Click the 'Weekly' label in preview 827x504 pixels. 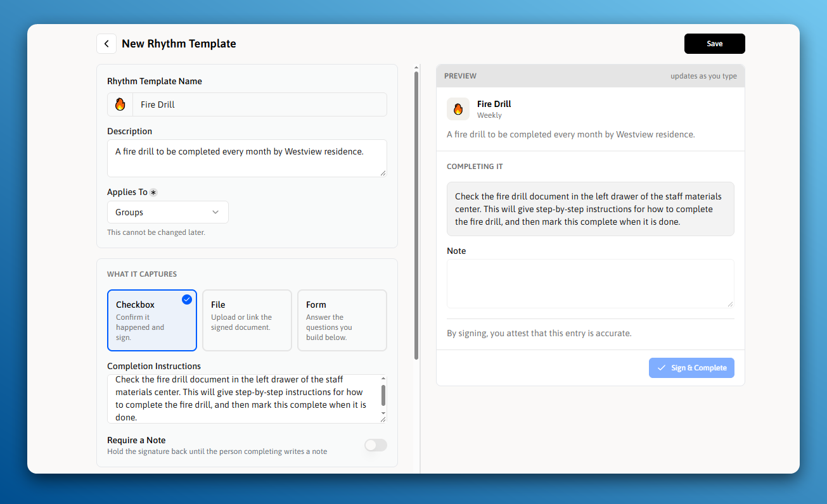[489, 115]
